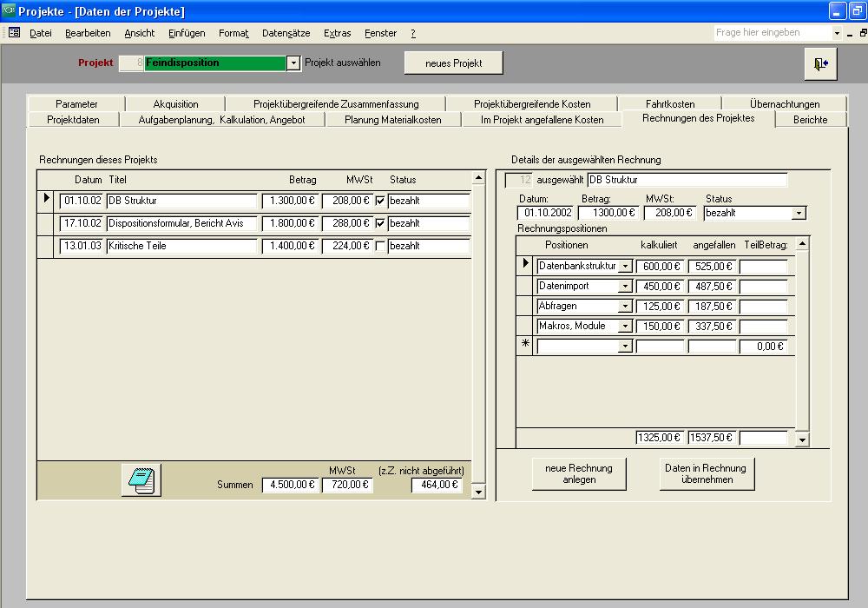
Task: Switch to the Akquisition tab
Action: point(175,103)
